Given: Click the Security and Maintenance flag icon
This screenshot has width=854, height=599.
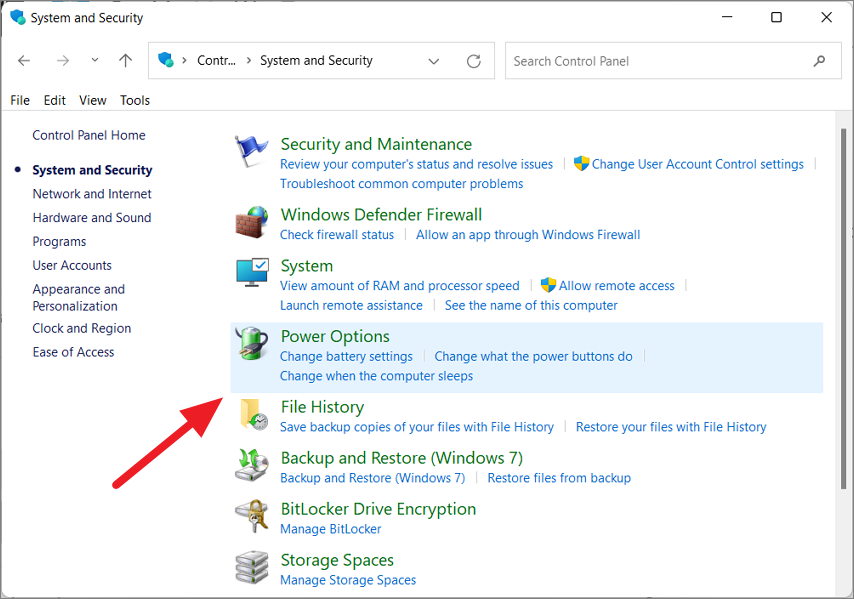Looking at the screenshot, I should 251,151.
